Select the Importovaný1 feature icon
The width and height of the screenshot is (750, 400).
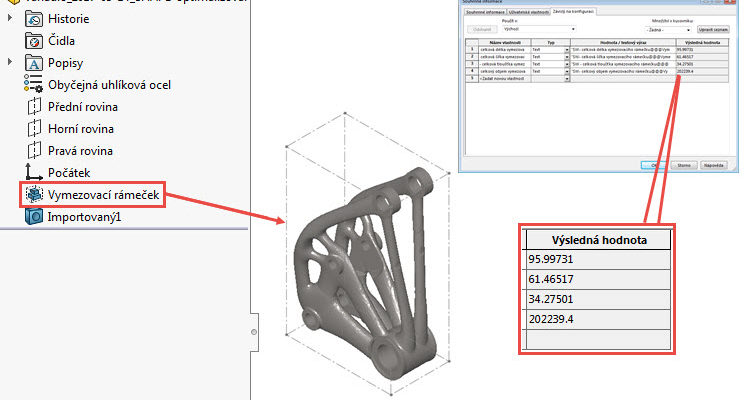click(x=33, y=217)
